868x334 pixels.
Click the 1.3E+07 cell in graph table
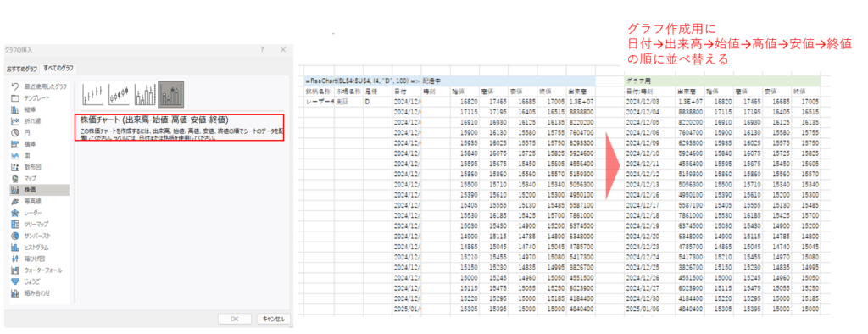pyautogui.click(x=690, y=102)
